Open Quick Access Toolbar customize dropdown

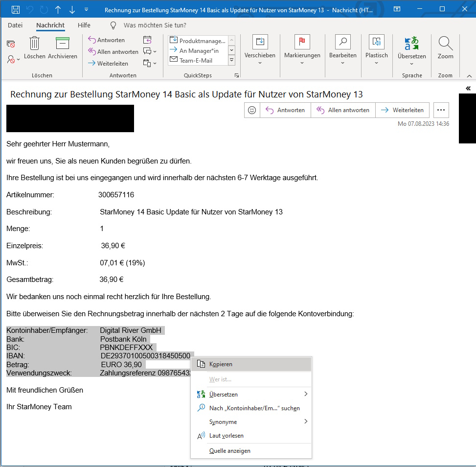[x=86, y=10]
